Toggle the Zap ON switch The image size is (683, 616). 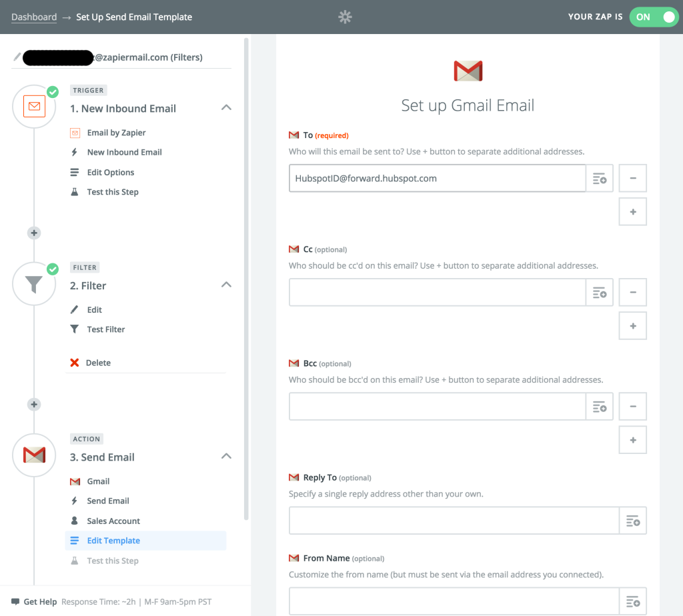point(654,17)
